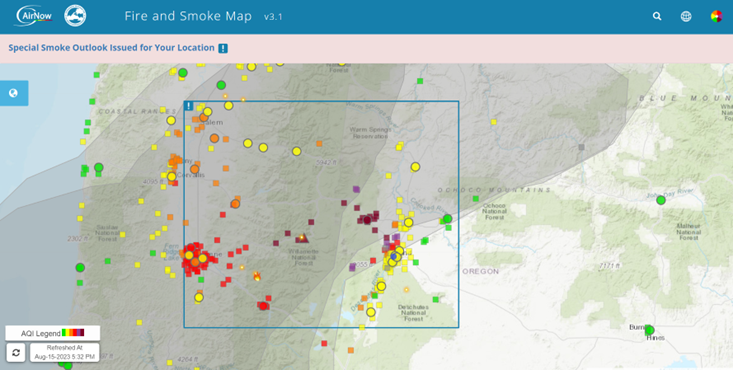This screenshot has height=370, width=733.
Task: Click the Siuslaw National Forest label
Action: point(107,232)
